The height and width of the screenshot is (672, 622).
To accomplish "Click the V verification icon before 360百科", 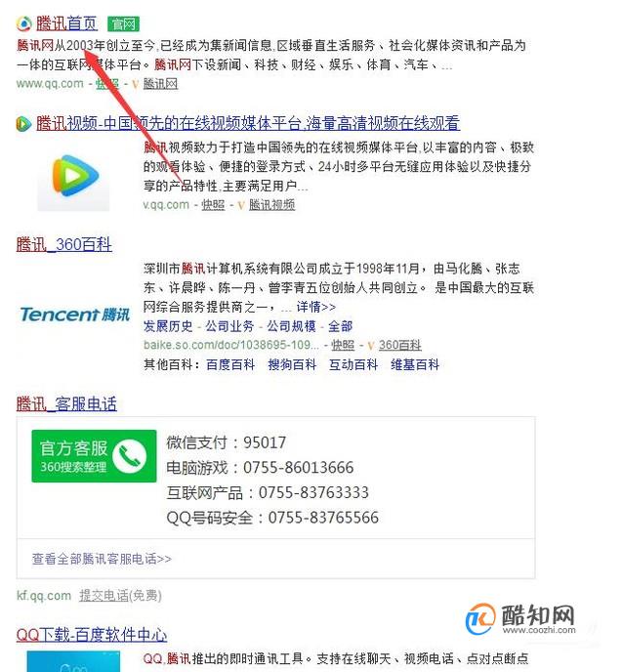I will click(x=371, y=346).
